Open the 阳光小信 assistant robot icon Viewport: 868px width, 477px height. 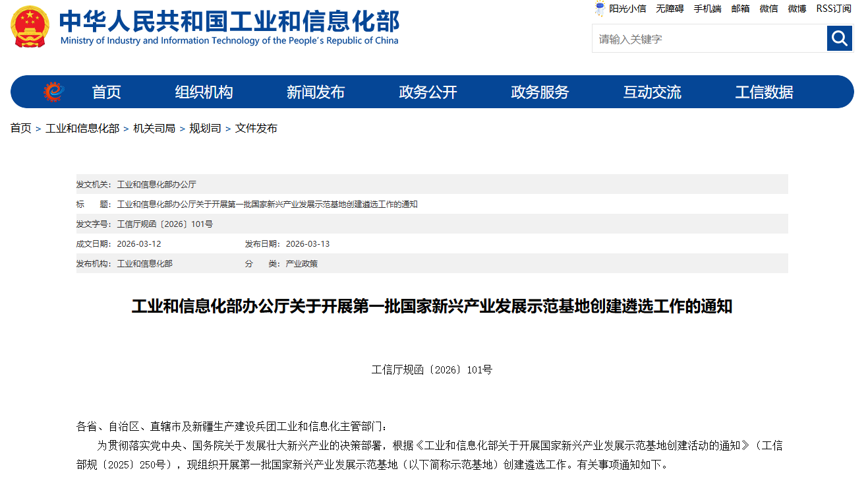(x=600, y=9)
